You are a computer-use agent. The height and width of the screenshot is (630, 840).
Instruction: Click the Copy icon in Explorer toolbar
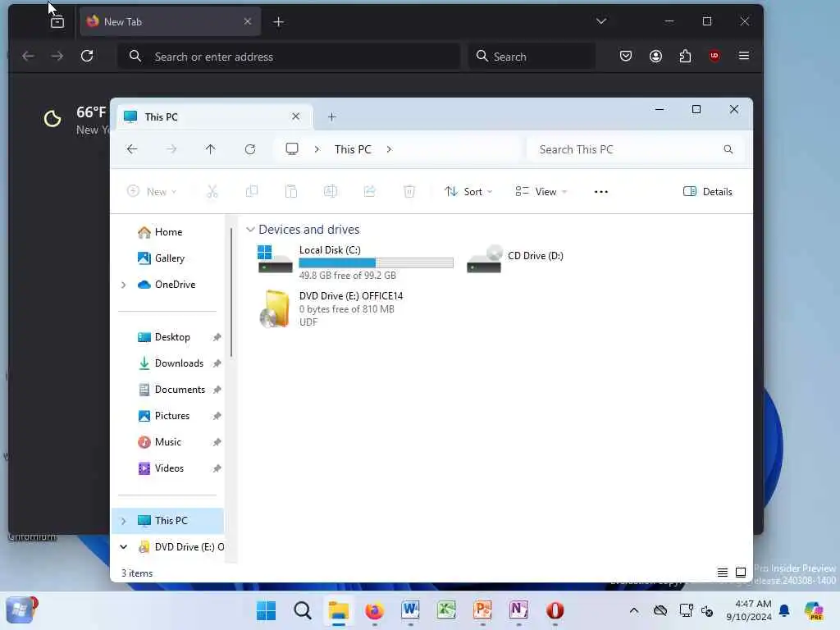pyautogui.click(x=251, y=191)
